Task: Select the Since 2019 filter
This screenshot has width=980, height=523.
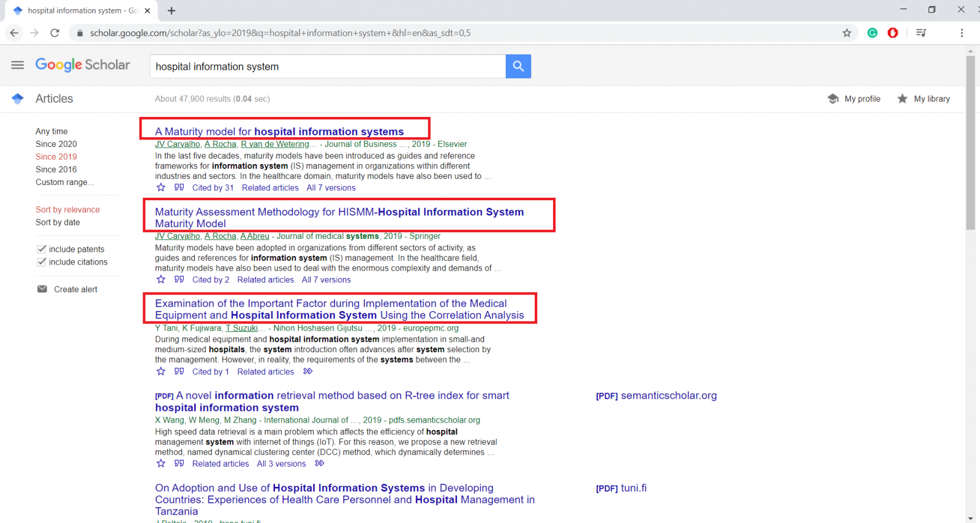Action: [56, 157]
